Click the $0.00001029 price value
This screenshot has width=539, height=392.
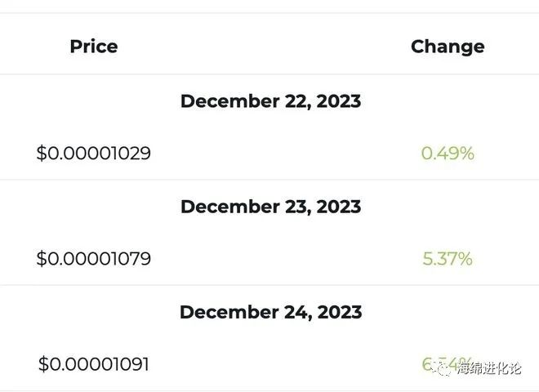pos(94,153)
